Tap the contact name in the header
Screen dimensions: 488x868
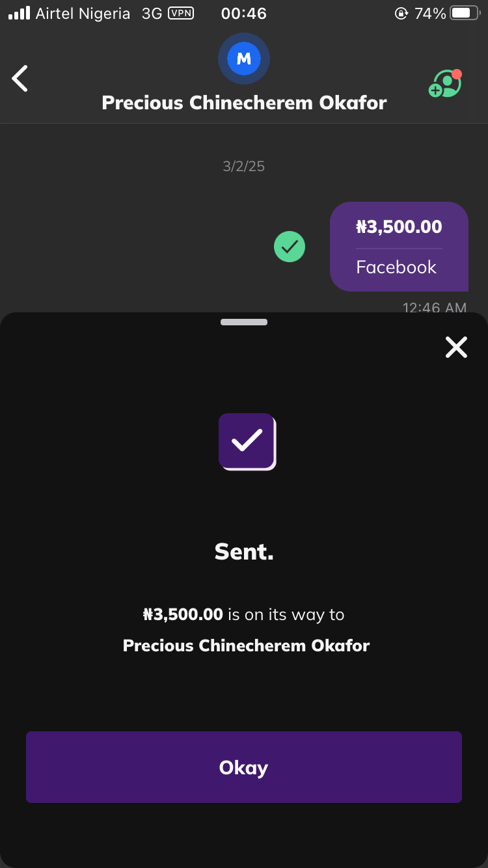coord(244,103)
